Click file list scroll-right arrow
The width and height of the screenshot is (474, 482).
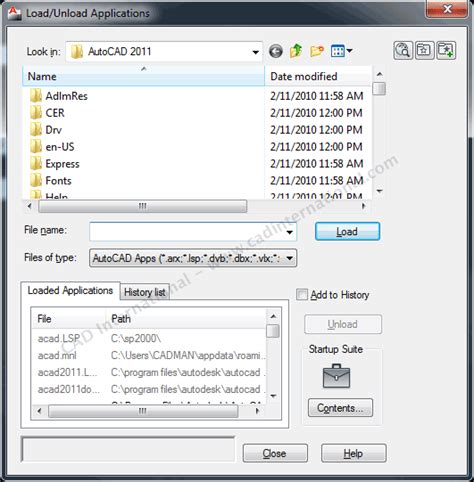click(x=364, y=206)
